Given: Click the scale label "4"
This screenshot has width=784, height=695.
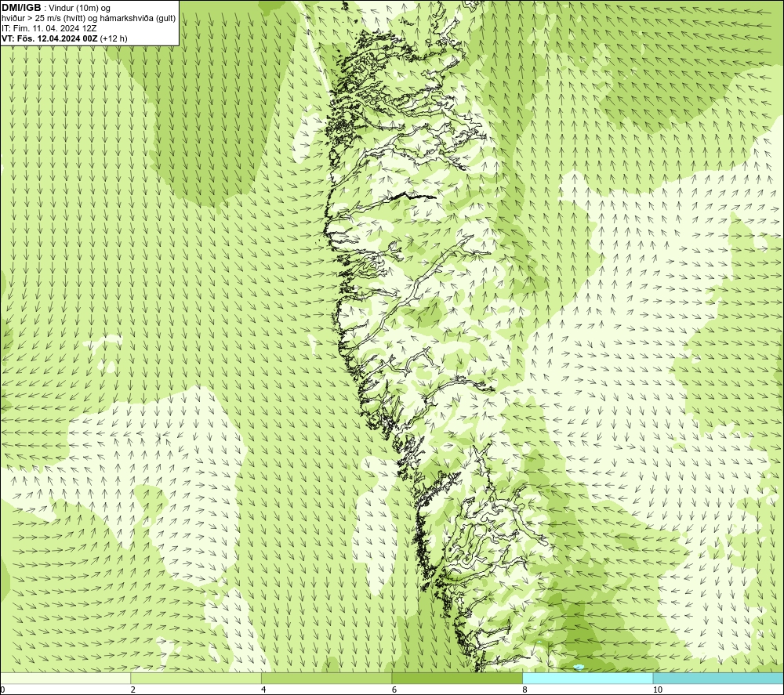Looking at the screenshot, I should [263, 690].
